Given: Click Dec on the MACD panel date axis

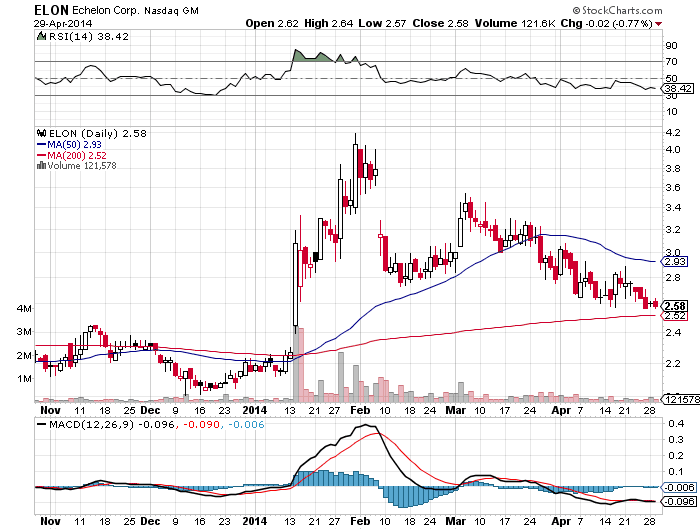Looking at the screenshot, I should 150,521.
